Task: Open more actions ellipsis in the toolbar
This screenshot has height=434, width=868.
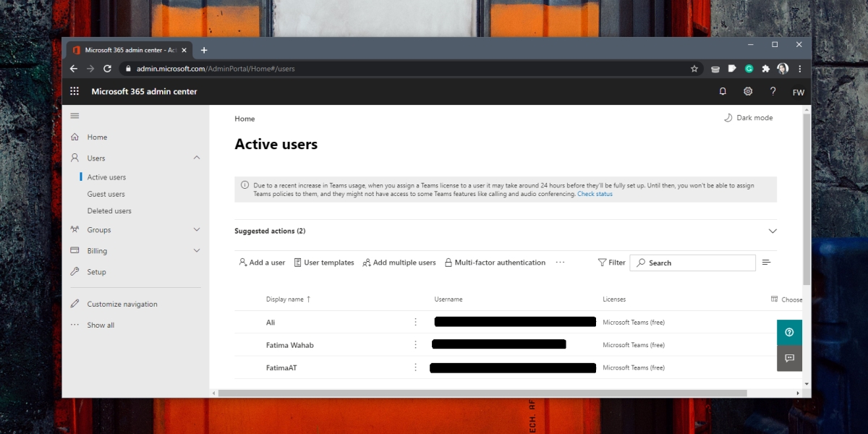Action: click(561, 263)
